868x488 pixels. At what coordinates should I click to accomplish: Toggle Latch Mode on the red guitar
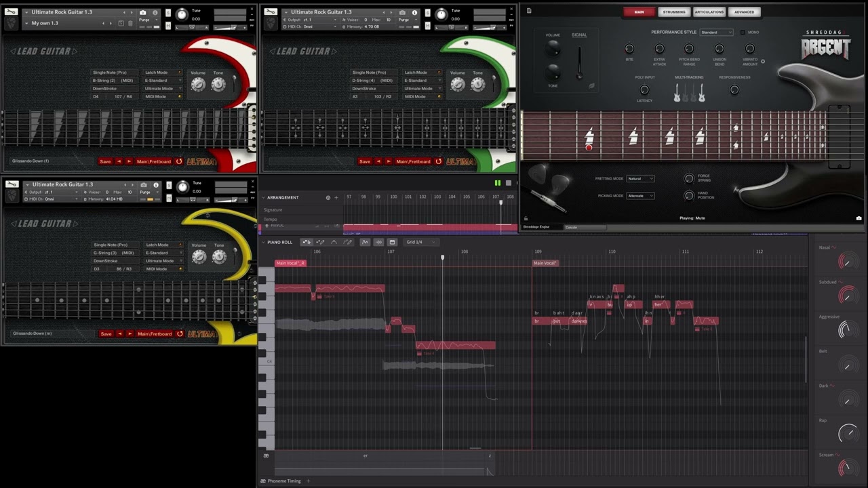click(x=163, y=73)
